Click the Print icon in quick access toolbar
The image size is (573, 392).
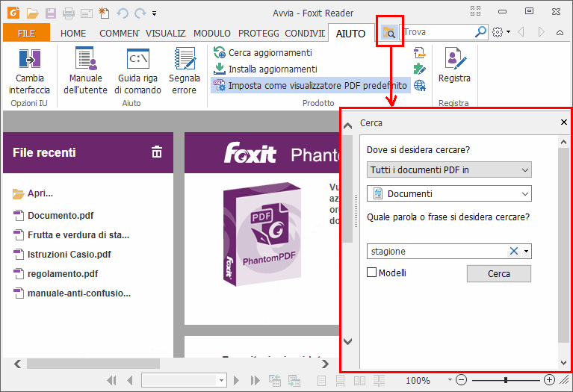point(68,14)
